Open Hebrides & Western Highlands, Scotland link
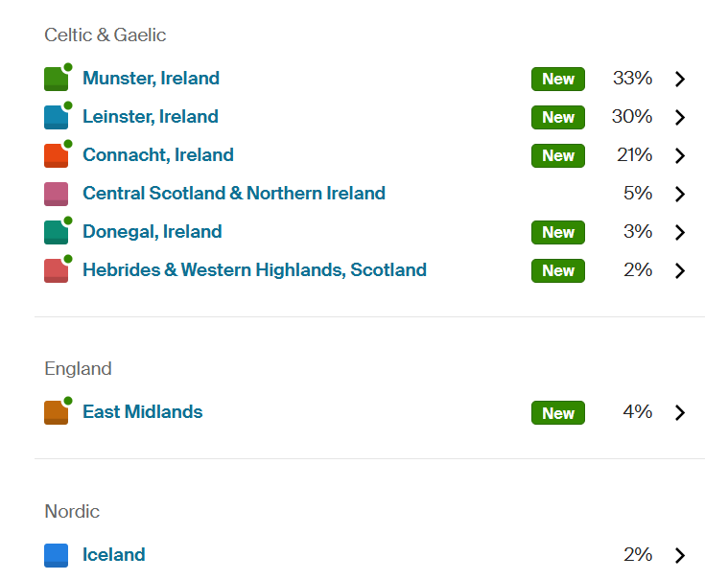728x580 pixels. click(x=254, y=270)
